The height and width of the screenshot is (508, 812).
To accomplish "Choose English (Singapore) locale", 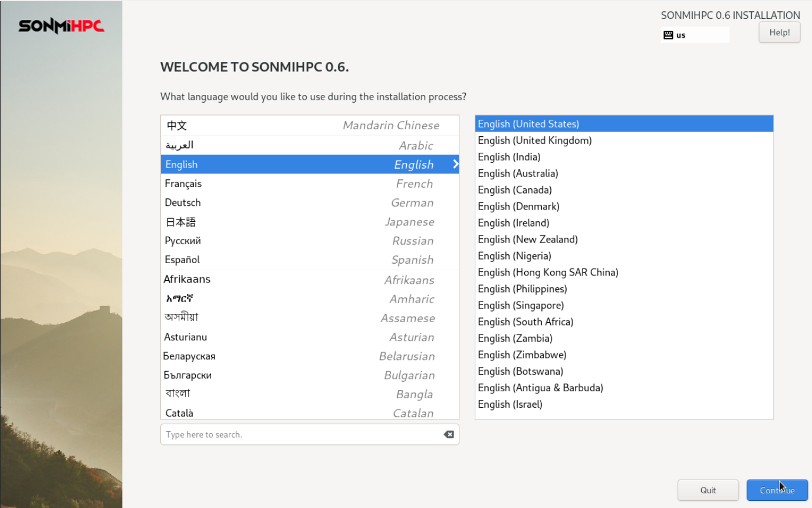I will point(624,305).
